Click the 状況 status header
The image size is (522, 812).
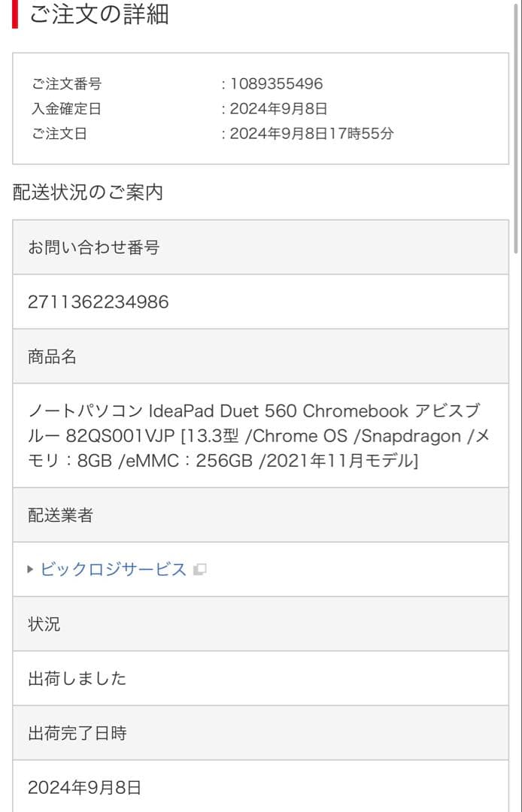click(x=41, y=624)
